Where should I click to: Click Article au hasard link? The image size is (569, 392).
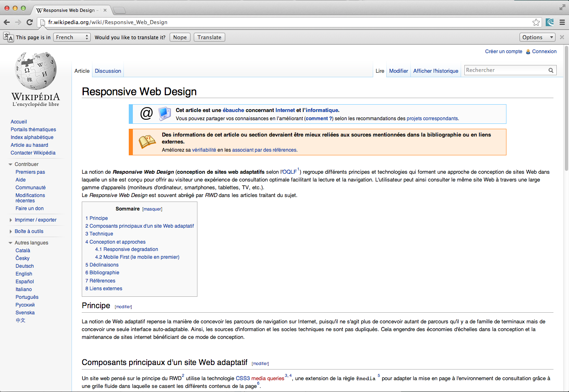coord(29,145)
